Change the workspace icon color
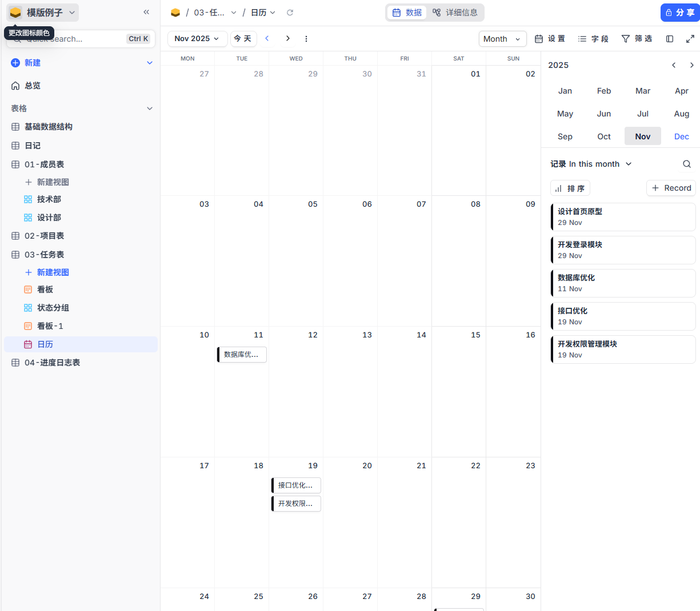 [x=15, y=13]
